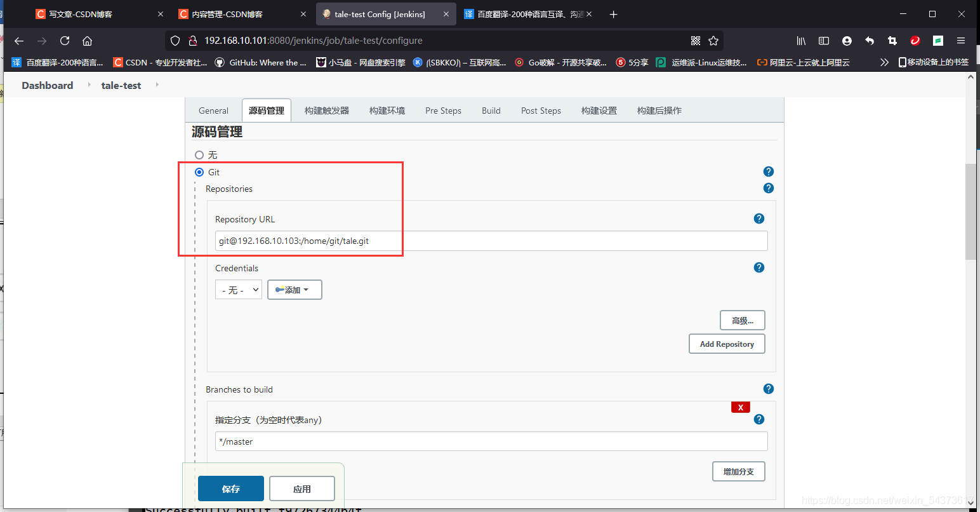Switch to the Post Steps tab
This screenshot has height=512, width=980.
541,111
